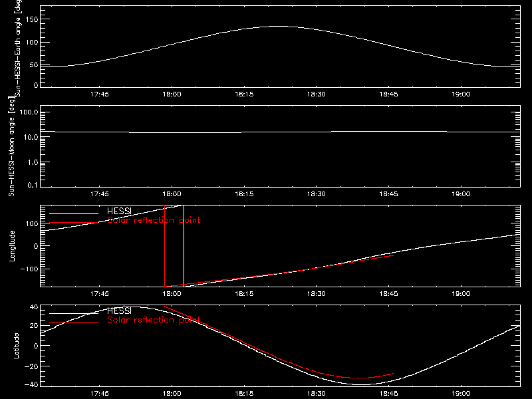532x399 pixels.
Task: Select 19:00 under the Moon angle plot
Action: click(x=461, y=194)
